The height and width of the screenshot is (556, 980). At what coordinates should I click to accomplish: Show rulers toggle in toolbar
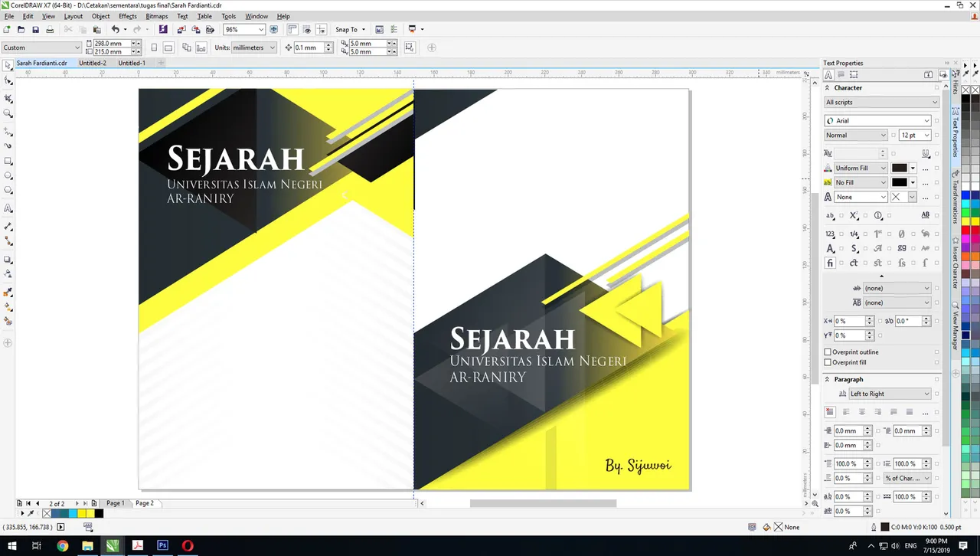coord(292,29)
